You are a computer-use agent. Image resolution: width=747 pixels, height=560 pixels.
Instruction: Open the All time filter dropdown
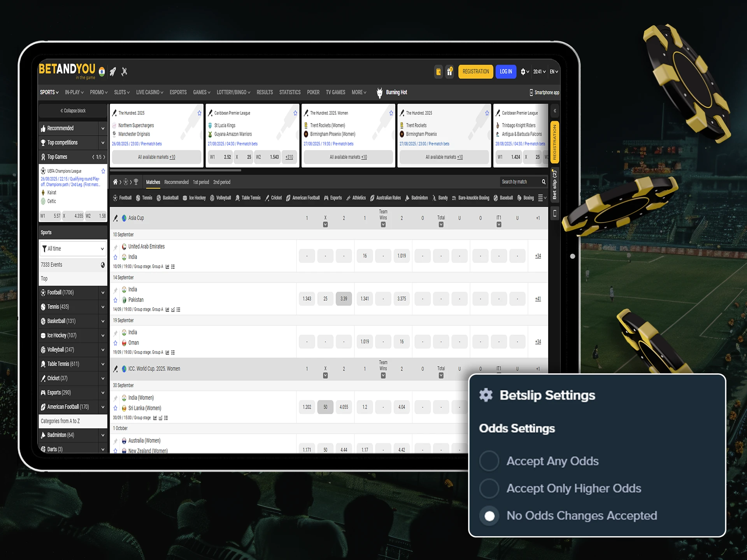point(73,248)
